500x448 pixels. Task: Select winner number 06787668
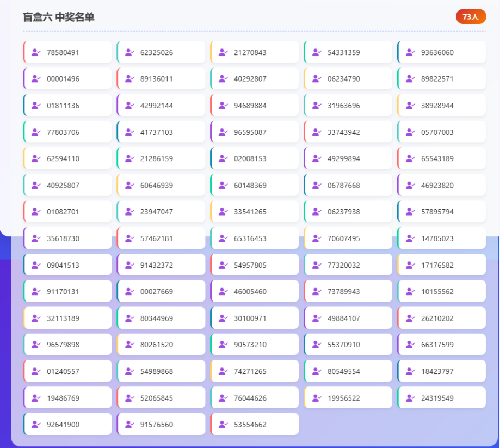click(x=348, y=186)
